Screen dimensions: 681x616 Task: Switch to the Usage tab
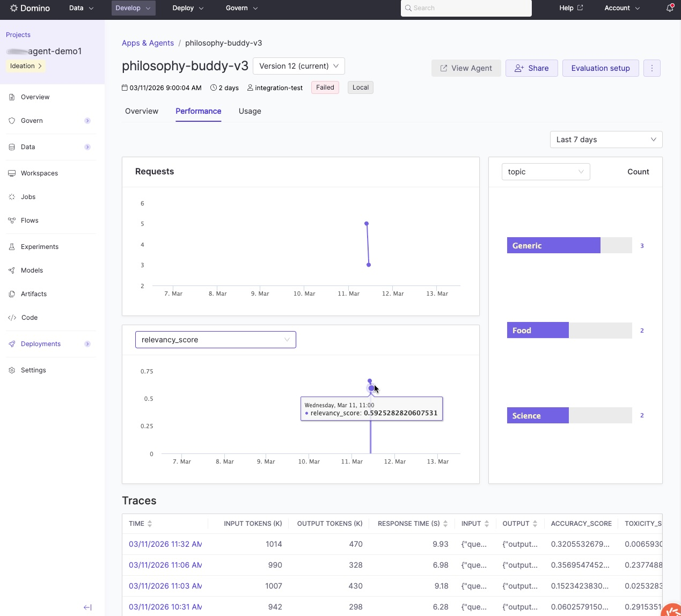click(250, 111)
